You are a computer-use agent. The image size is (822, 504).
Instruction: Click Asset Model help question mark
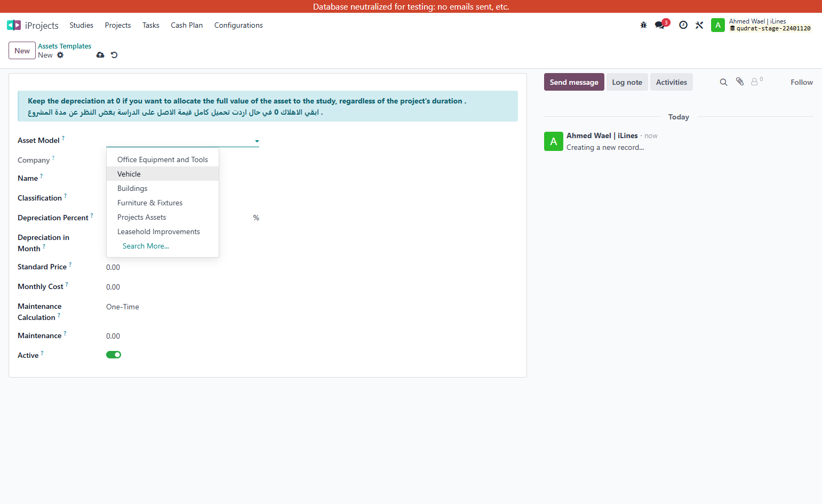coord(63,138)
